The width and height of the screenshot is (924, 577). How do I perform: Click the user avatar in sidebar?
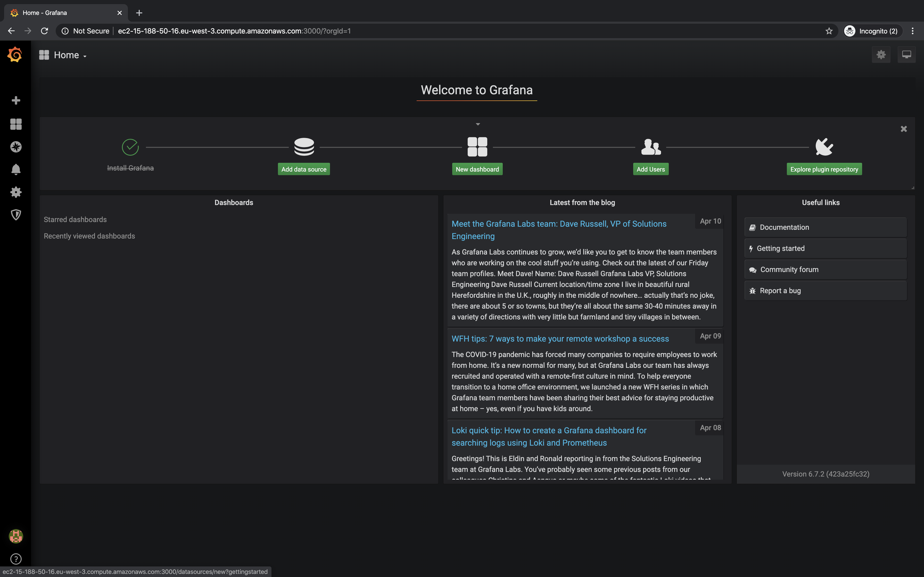[16, 536]
